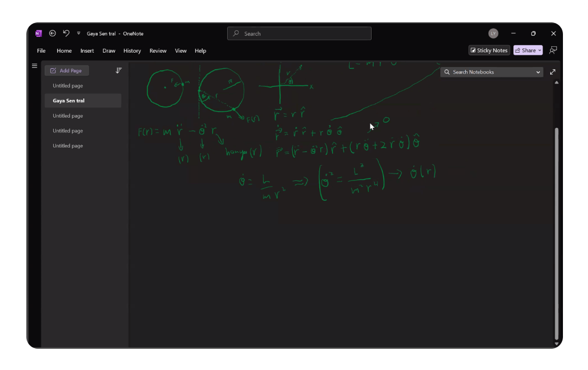Open the Draw menu
Screen dimensions: 588x370
click(x=109, y=51)
